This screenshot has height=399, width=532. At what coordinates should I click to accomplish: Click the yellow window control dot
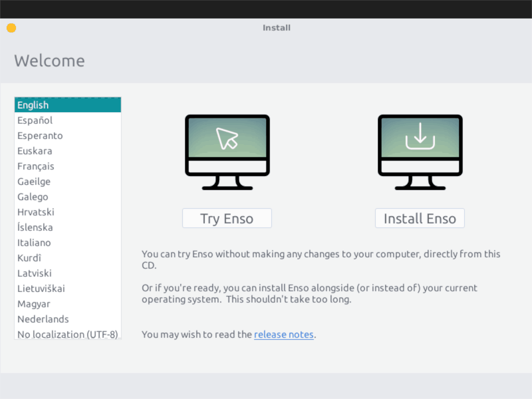(11, 27)
